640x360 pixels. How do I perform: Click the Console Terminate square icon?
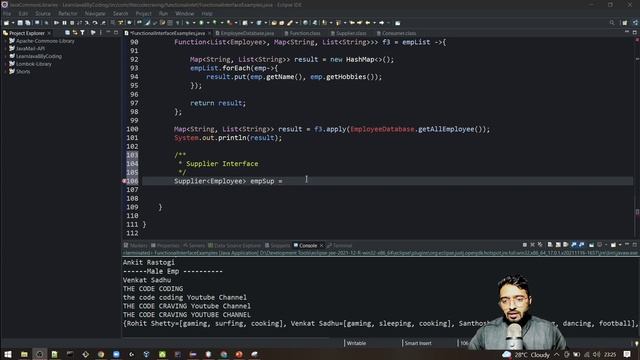(x=524, y=245)
